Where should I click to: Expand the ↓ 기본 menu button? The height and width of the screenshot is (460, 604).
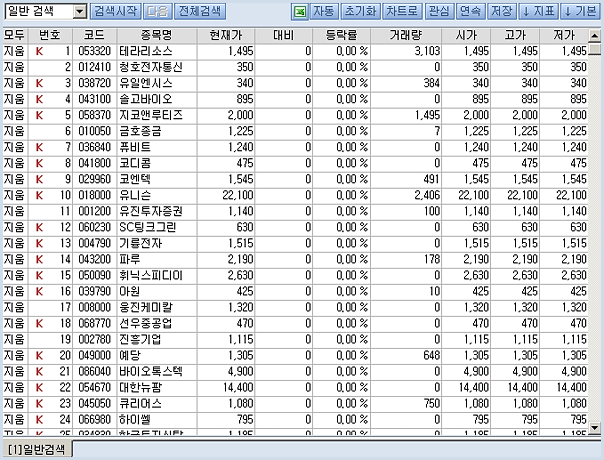581,12
